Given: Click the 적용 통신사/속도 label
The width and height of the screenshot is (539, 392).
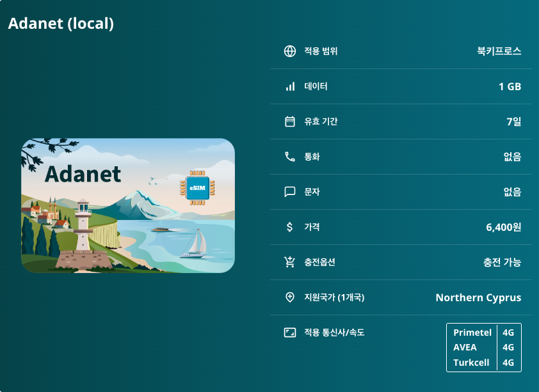Looking at the screenshot, I should coord(334,333).
